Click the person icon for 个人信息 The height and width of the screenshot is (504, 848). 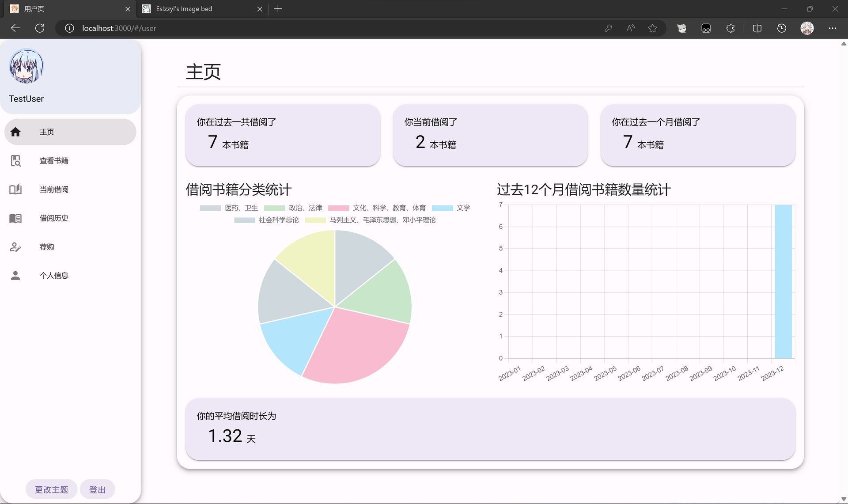(x=15, y=276)
